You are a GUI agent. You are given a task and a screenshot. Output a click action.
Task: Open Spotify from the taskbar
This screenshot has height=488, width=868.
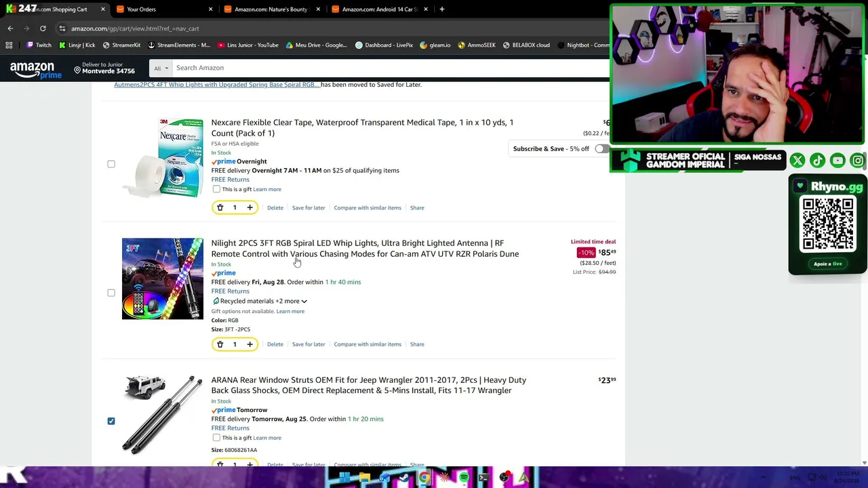pos(464,478)
